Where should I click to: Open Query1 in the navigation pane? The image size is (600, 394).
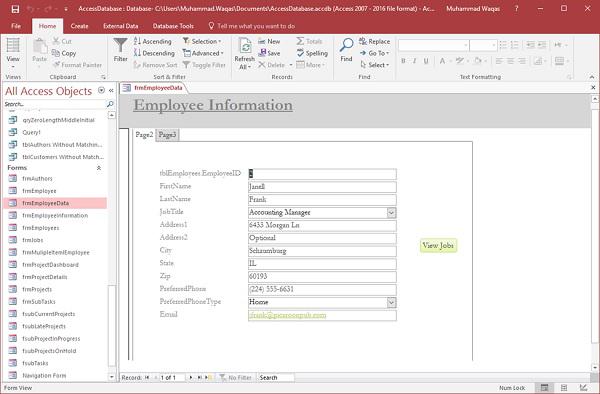coord(31,132)
